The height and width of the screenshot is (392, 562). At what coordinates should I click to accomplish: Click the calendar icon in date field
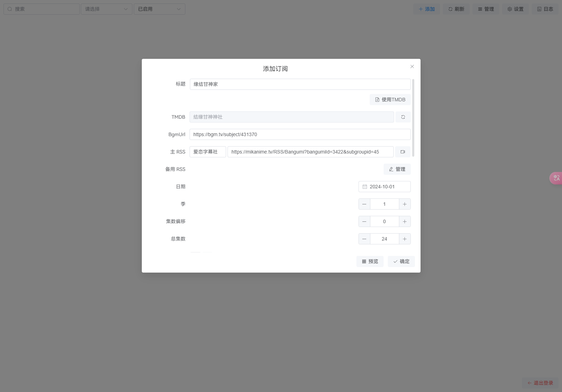point(365,187)
